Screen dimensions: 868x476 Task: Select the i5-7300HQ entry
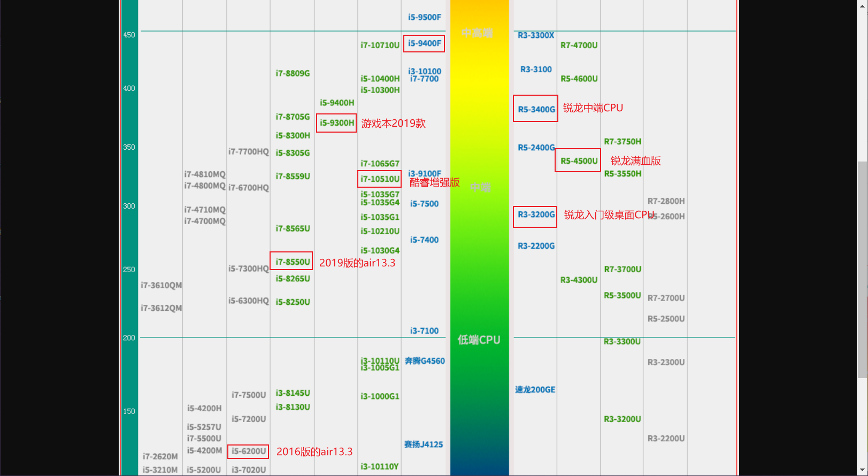(249, 268)
